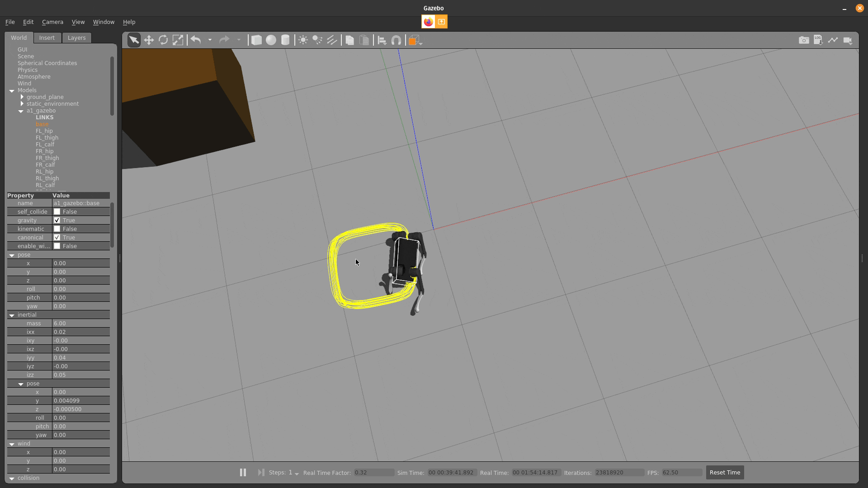The width and height of the screenshot is (868, 488).
Task: Toggle the enable_wind checkbox
Action: pyautogui.click(x=57, y=246)
